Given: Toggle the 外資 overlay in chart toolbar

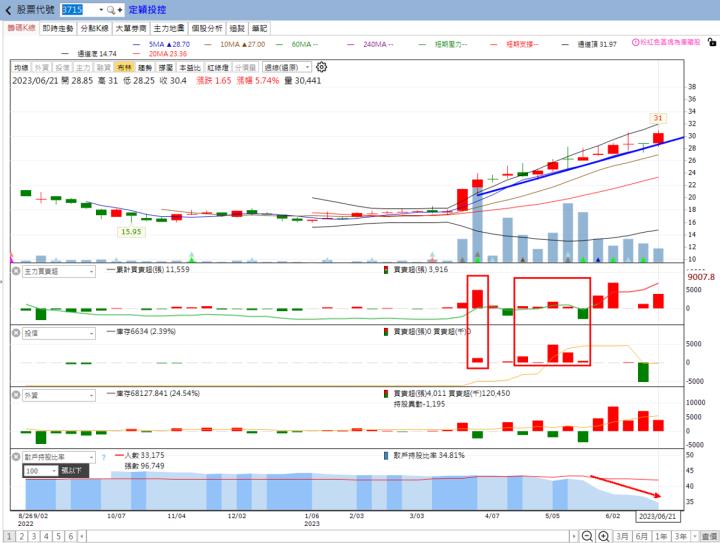Looking at the screenshot, I should 42,67.
